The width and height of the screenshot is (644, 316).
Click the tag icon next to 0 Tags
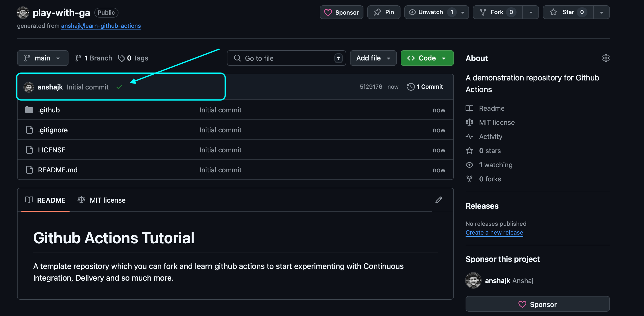[121, 58]
